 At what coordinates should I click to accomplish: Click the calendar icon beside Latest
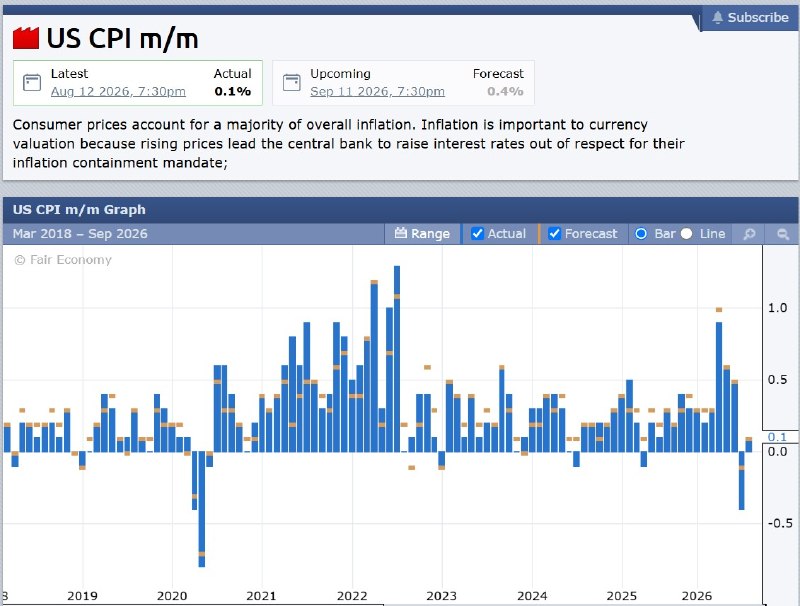[32, 83]
